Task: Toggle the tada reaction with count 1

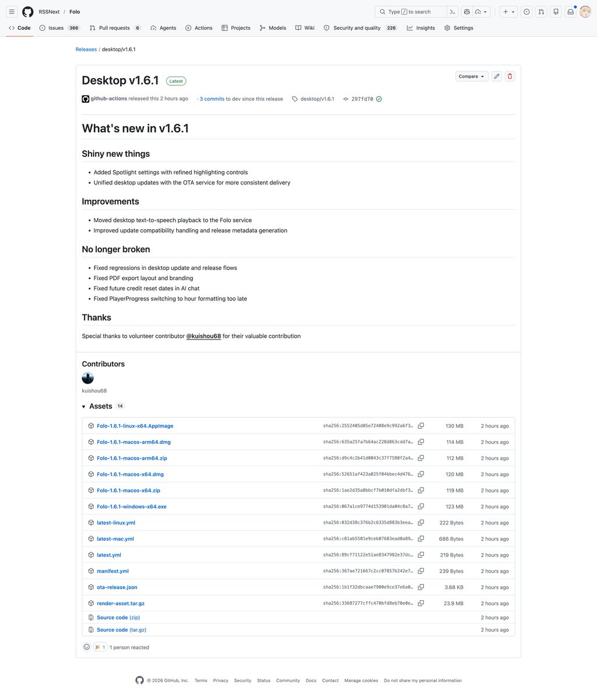Action: pyautogui.click(x=100, y=647)
